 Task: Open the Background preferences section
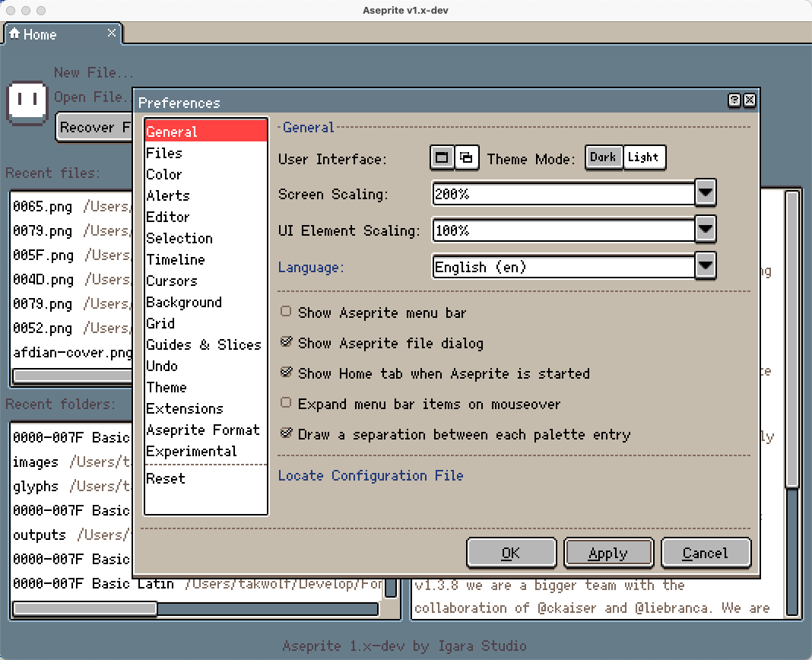[205, 302]
